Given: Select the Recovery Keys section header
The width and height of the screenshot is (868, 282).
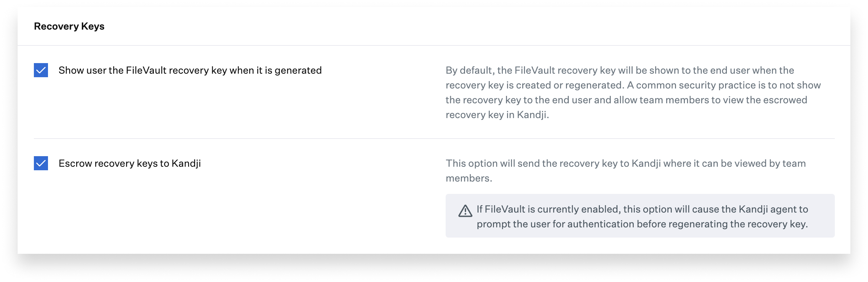Looking at the screenshot, I should pyautogui.click(x=69, y=26).
